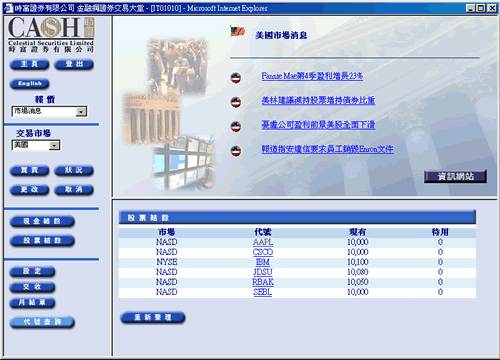Screen dimensions: 500x360
Task: Click the CASH Celestial Securities logo
Action: pos(51,35)
